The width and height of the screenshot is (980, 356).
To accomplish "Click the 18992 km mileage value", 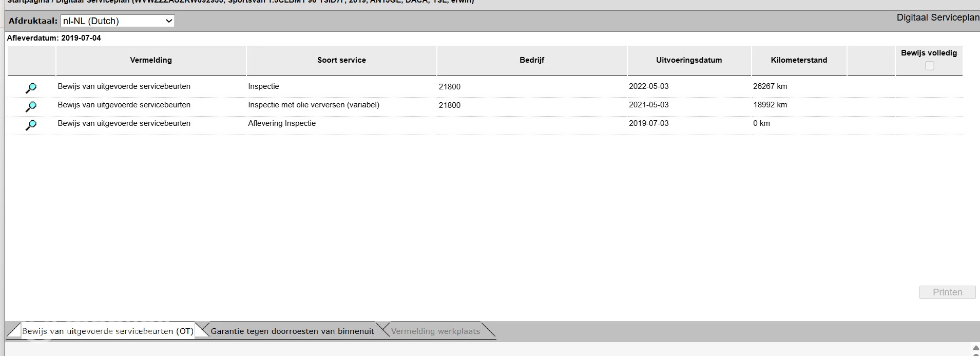I will click(x=770, y=105).
